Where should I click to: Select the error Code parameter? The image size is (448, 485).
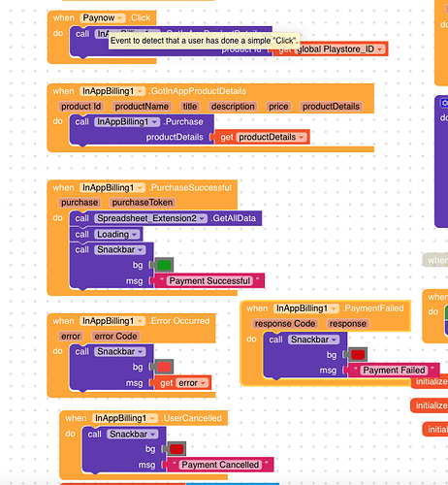pyautogui.click(x=115, y=337)
